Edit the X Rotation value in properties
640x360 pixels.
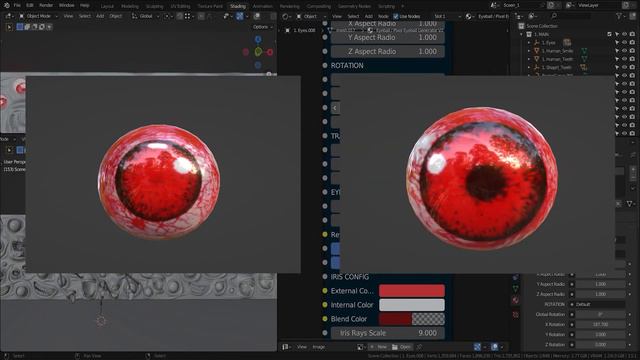[x=600, y=324]
